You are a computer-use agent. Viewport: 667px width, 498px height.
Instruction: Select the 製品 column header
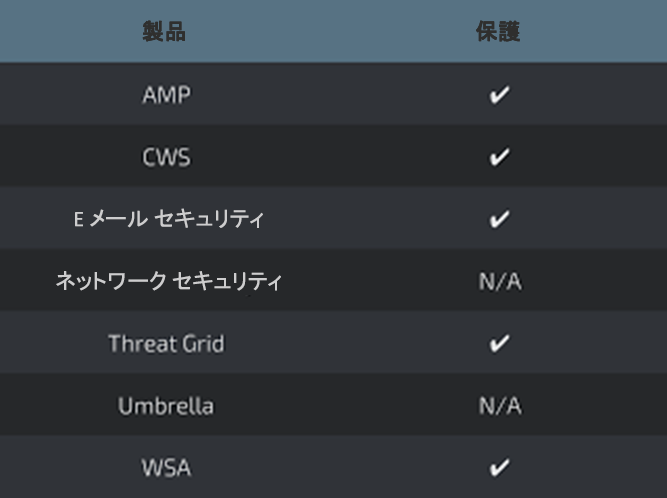[164, 32]
